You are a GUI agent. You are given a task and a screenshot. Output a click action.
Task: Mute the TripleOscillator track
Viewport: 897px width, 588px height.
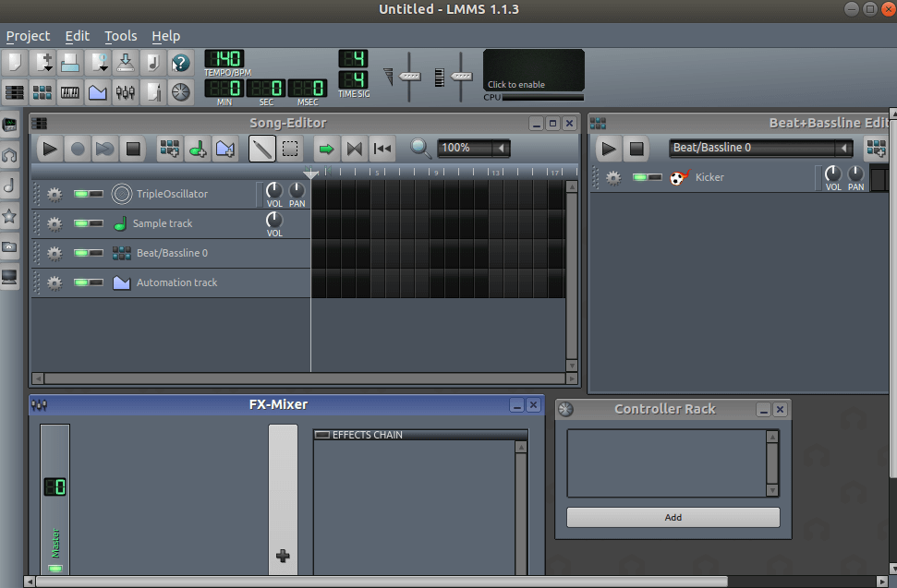(x=80, y=194)
